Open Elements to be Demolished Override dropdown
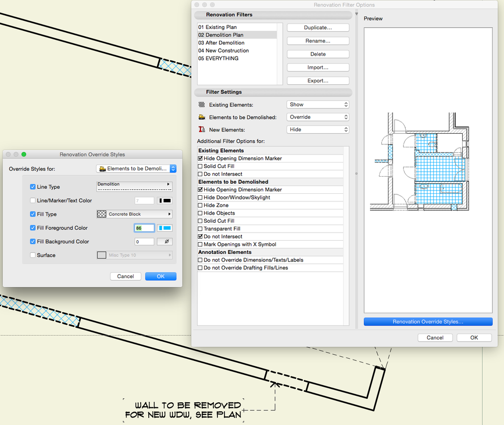The width and height of the screenshot is (504, 425). pos(318,117)
